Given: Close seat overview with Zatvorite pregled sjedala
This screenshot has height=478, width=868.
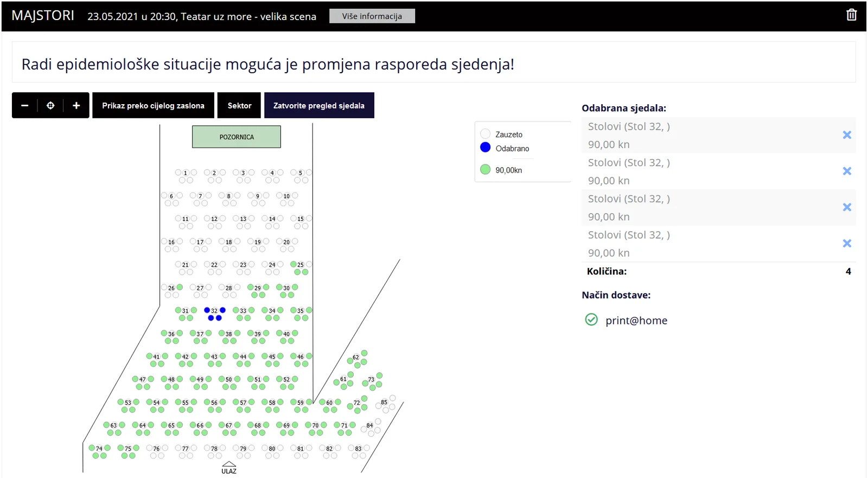Looking at the screenshot, I should pos(319,106).
